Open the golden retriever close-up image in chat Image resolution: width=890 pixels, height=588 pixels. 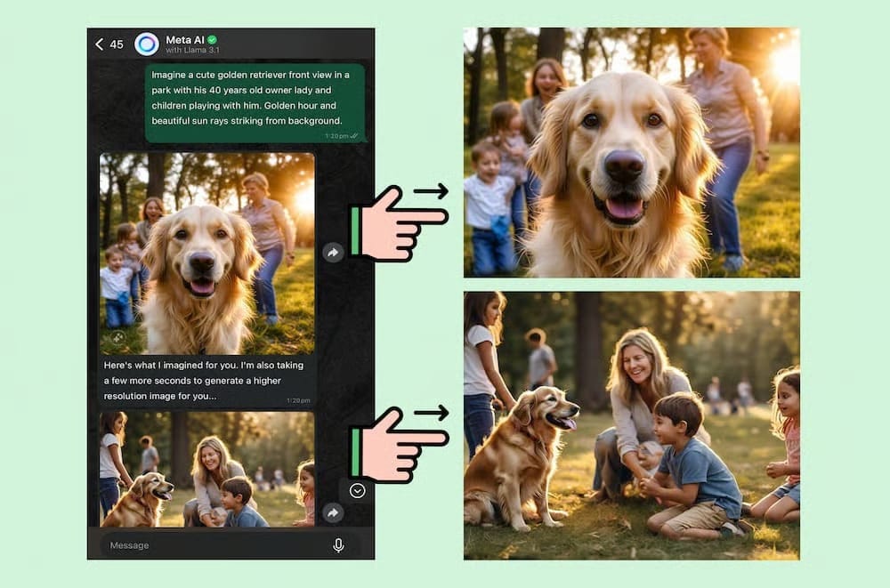[x=207, y=254]
